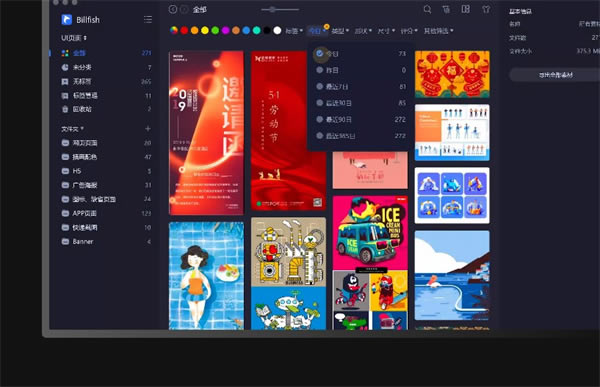600x387 pixels.
Task: Filter by the red color swatch
Action: point(184,31)
